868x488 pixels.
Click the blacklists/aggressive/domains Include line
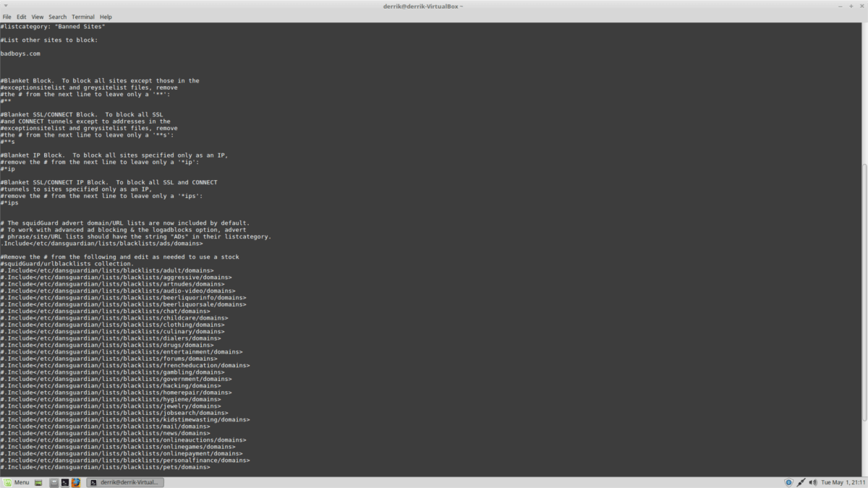point(116,278)
